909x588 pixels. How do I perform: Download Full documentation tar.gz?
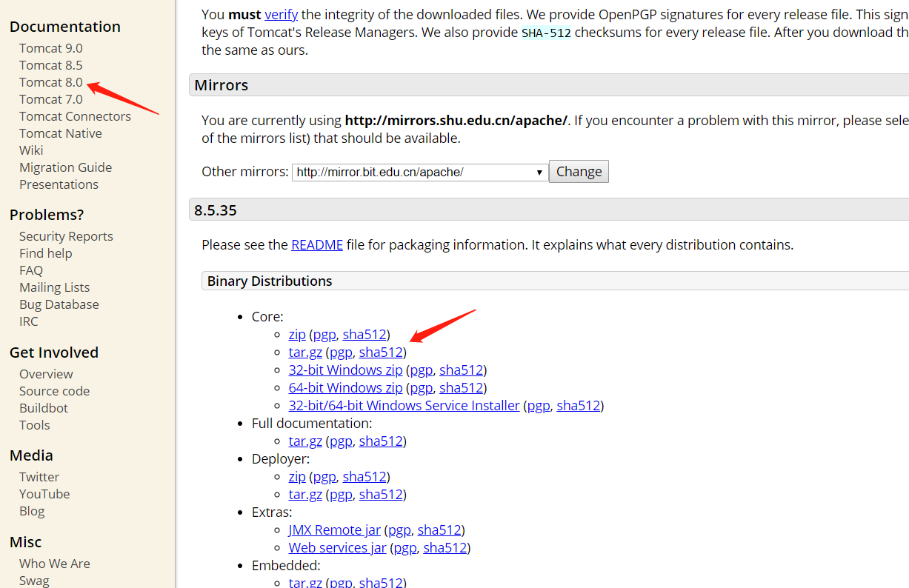pyautogui.click(x=305, y=441)
